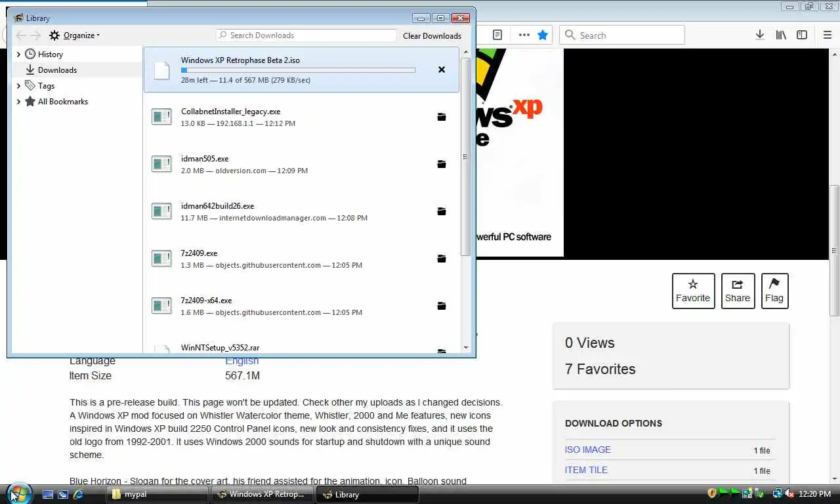Select the CollabnetInstaller_legacy.exe entry name
Image resolution: width=840 pixels, height=504 pixels.
point(230,112)
